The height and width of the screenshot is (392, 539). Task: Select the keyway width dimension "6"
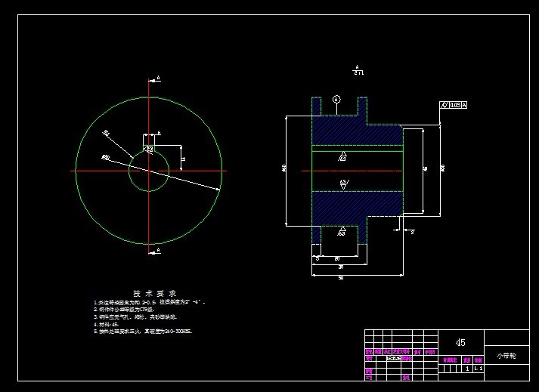[x=159, y=133]
